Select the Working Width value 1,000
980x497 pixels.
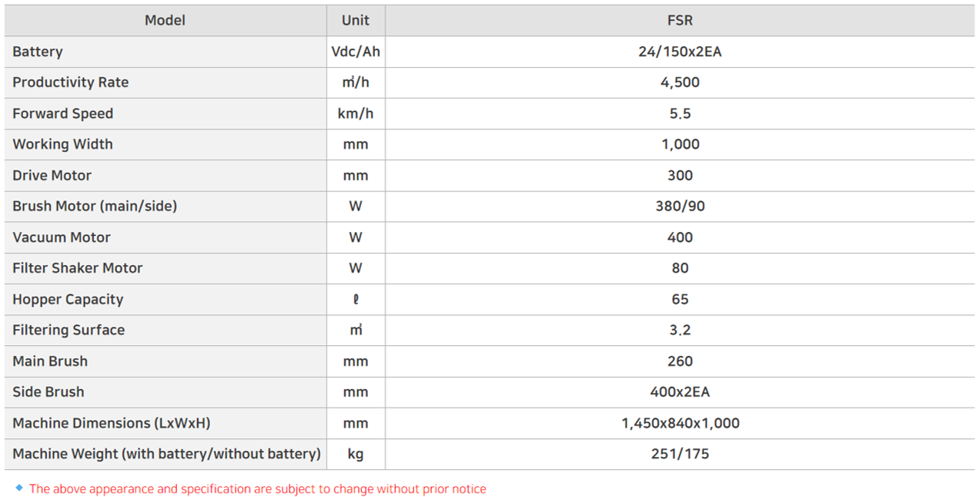click(680, 144)
